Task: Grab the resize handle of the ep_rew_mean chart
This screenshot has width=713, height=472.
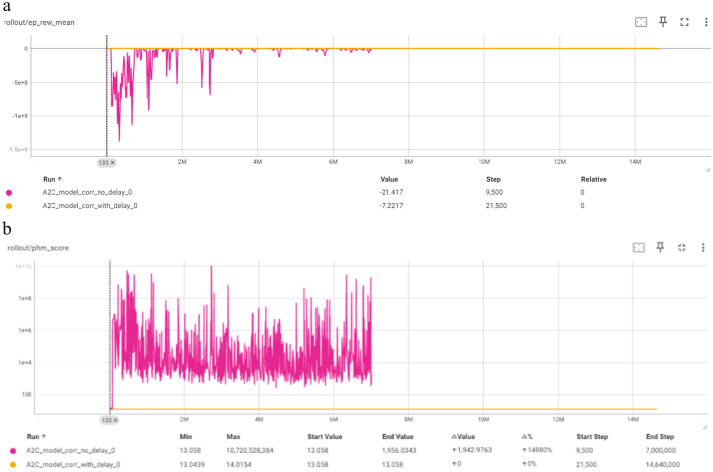Action: pos(708,170)
